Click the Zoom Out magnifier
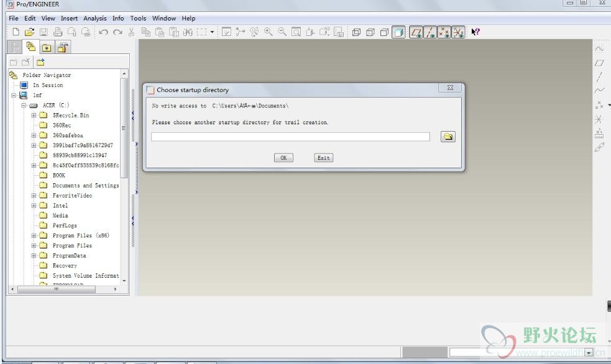 point(282,32)
